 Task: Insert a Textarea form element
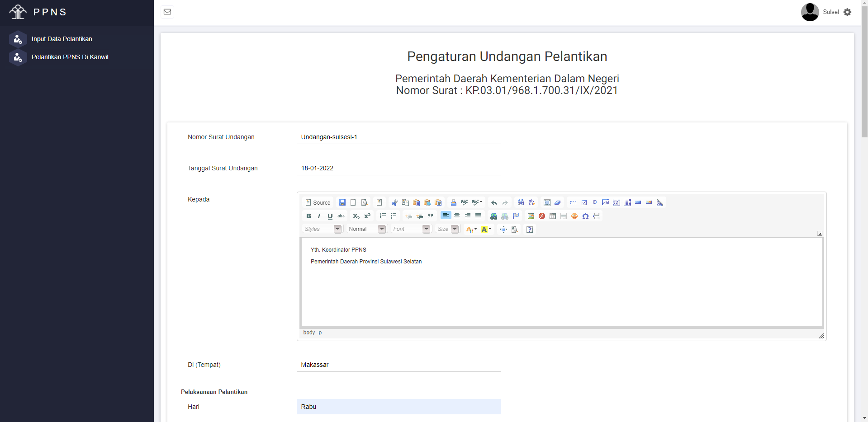click(x=617, y=202)
